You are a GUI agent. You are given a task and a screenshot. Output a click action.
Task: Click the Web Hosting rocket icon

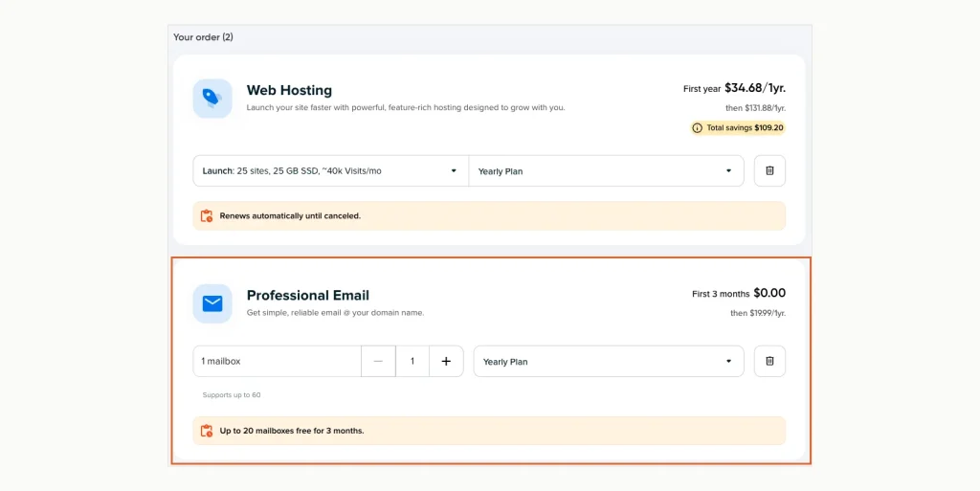(x=212, y=98)
